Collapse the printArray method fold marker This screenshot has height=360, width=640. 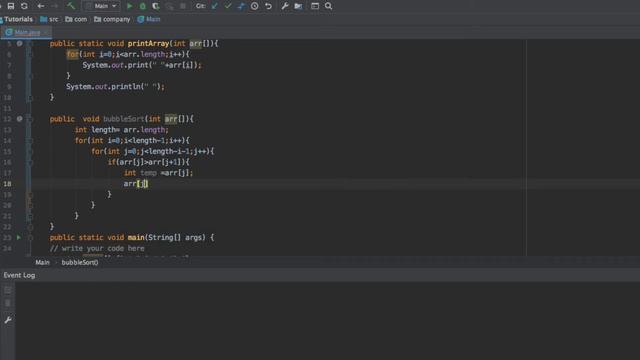tap(29, 43)
